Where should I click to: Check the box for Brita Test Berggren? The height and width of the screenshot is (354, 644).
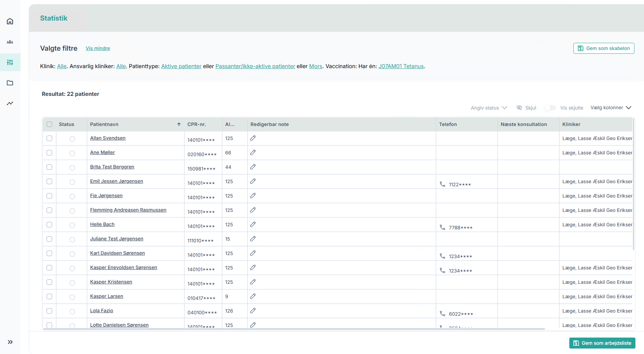(x=49, y=167)
